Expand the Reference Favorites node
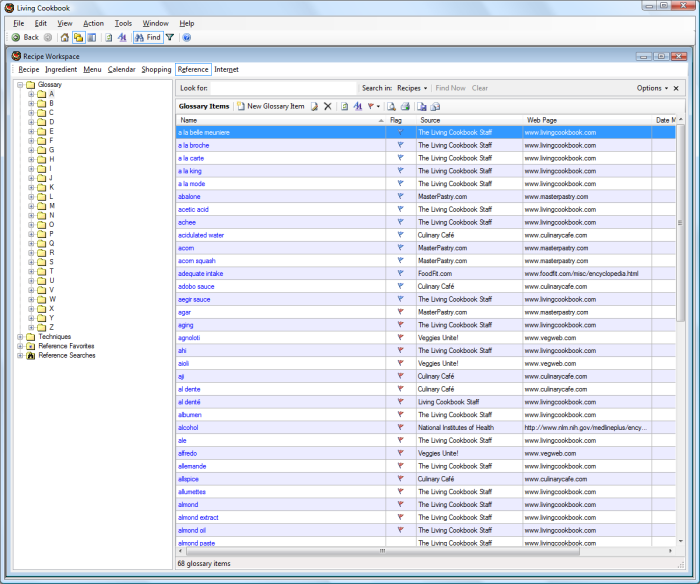Screen dimensions: 700x584 tap(20, 346)
